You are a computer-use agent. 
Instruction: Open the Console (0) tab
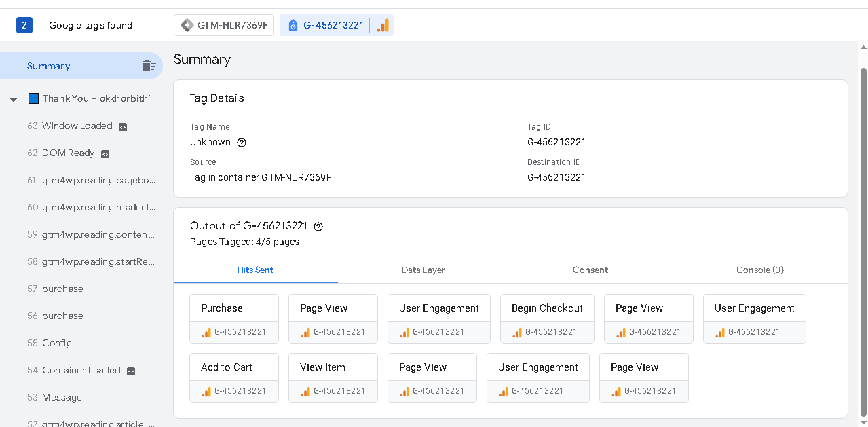point(760,270)
